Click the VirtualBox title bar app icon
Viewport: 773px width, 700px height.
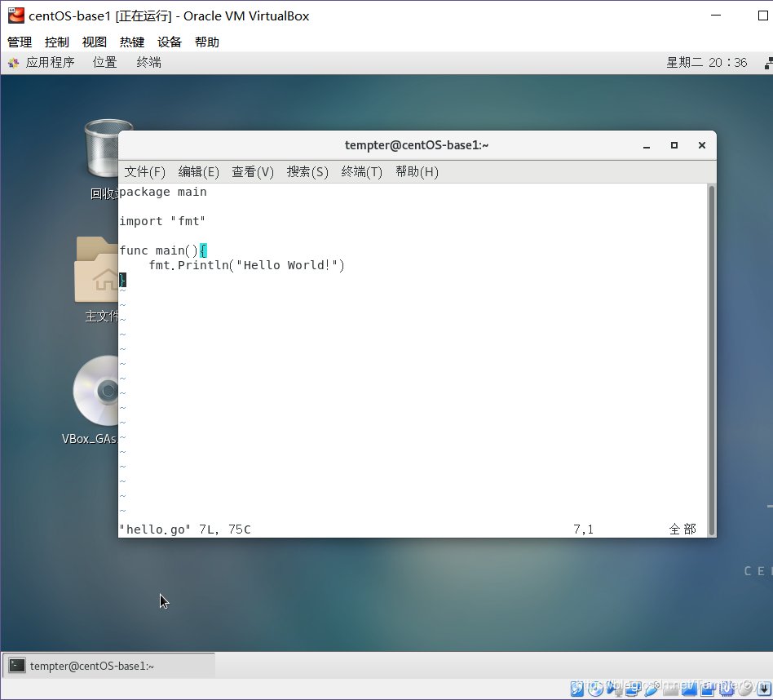pyautogui.click(x=15, y=16)
